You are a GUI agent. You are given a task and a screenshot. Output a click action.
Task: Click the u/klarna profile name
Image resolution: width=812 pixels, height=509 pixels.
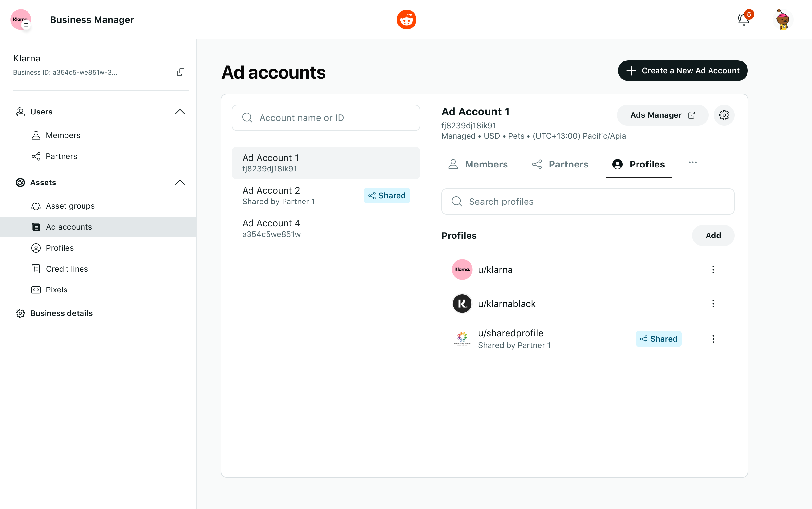pyautogui.click(x=495, y=270)
